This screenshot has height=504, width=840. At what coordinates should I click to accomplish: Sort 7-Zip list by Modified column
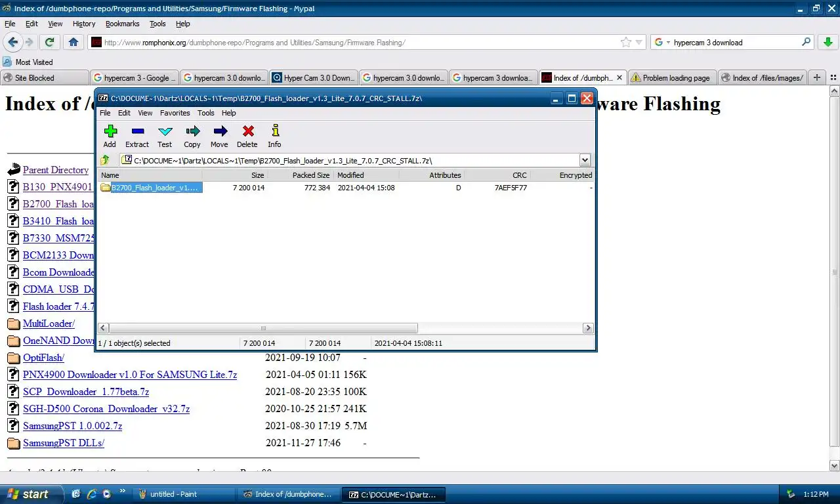366,175
